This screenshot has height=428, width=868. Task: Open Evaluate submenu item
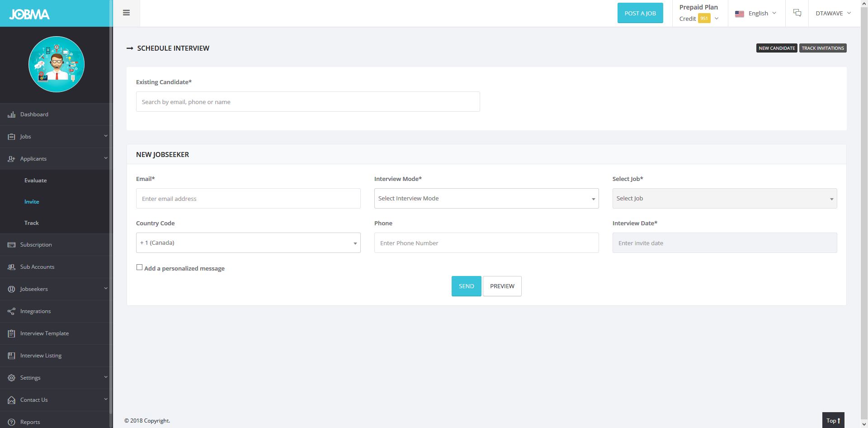(36, 181)
